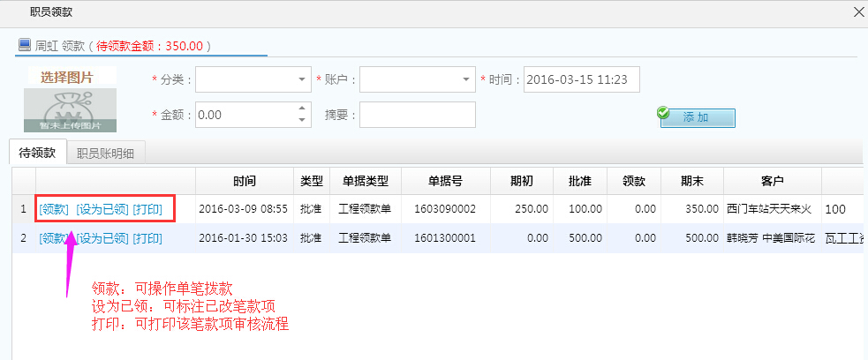This screenshot has width=868, height=360.
Task: Click 打印 link in row 1
Action: [147, 209]
